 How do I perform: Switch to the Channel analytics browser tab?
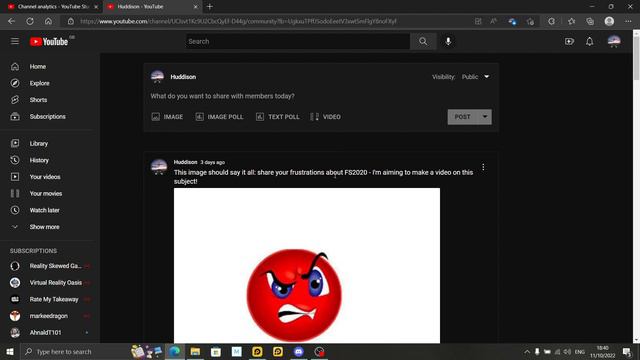point(53,7)
